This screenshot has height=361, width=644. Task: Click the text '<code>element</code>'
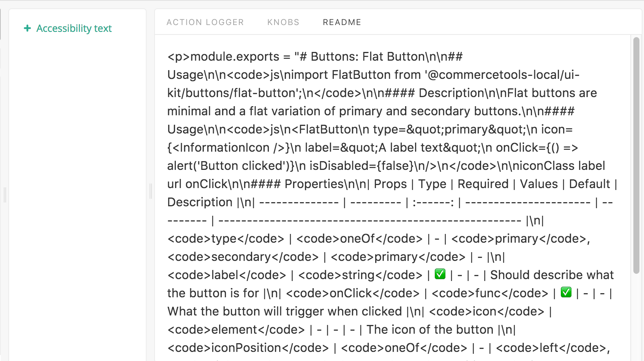(236, 330)
